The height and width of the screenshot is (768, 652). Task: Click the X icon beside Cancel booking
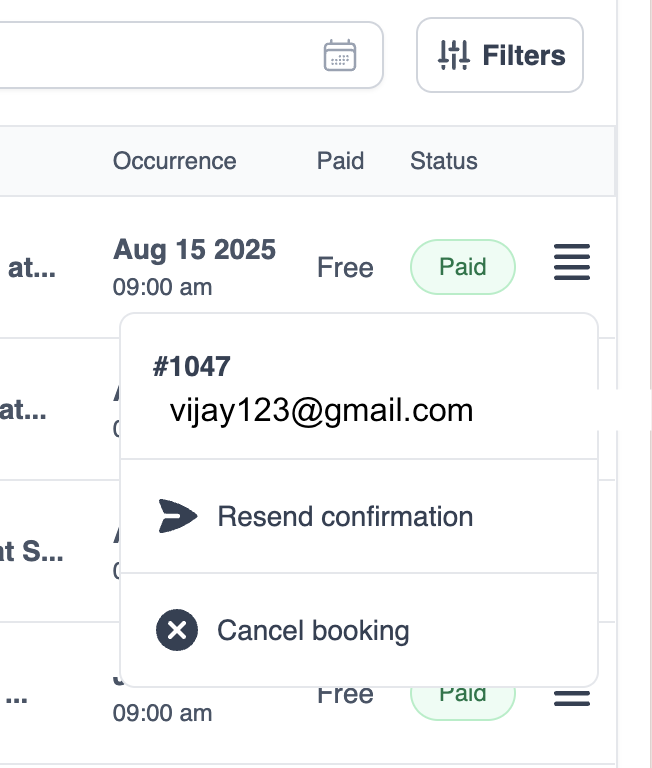coord(177,631)
